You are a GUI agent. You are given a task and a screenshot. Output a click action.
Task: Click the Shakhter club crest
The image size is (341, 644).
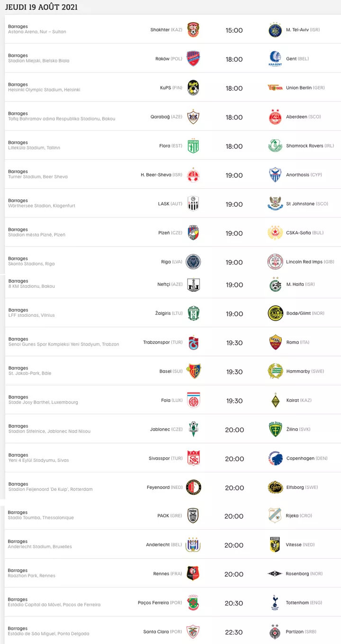[x=193, y=30]
